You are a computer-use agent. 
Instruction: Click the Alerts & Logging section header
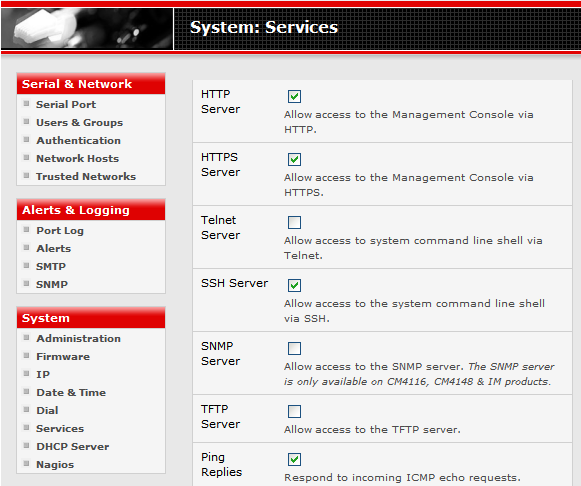coord(91,210)
